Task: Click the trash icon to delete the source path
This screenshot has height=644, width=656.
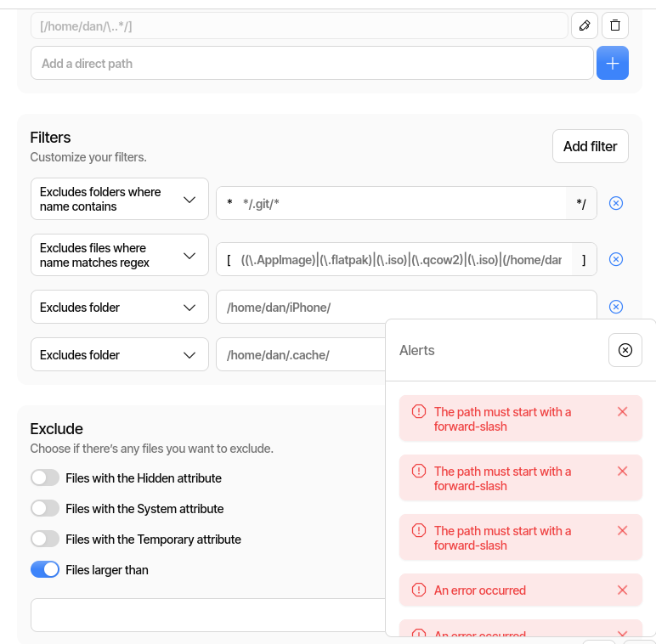Action: 615,25
